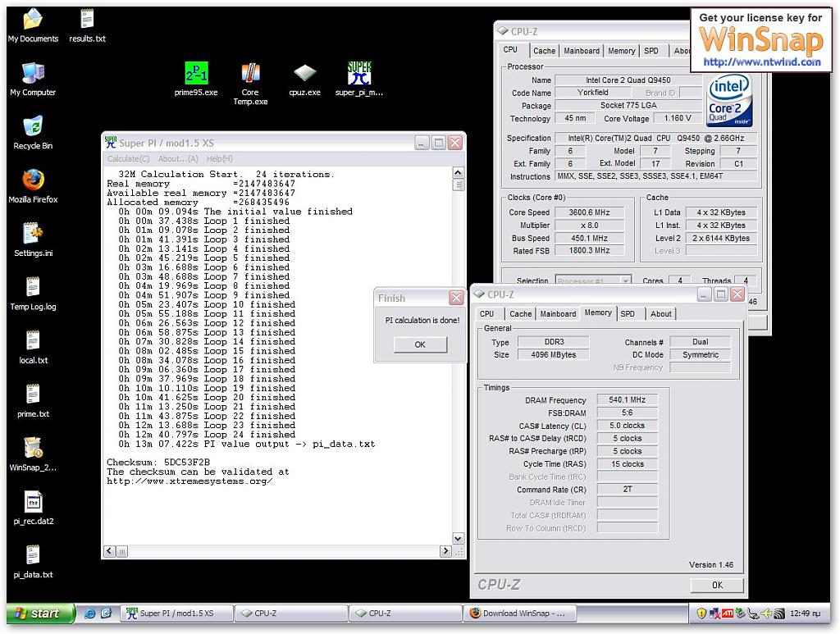Click CAS# Latency value 5.0 clocks
This screenshot has height=634, width=840.
pyautogui.click(x=627, y=426)
